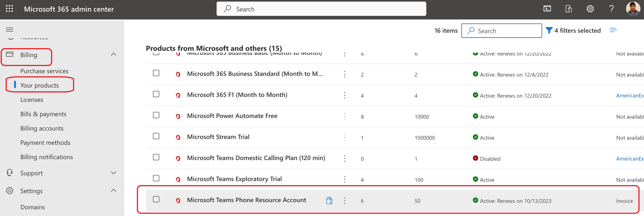Open the settings gear in top bar
This screenshot has width=644, height=216.
click(x=590, y=9)
